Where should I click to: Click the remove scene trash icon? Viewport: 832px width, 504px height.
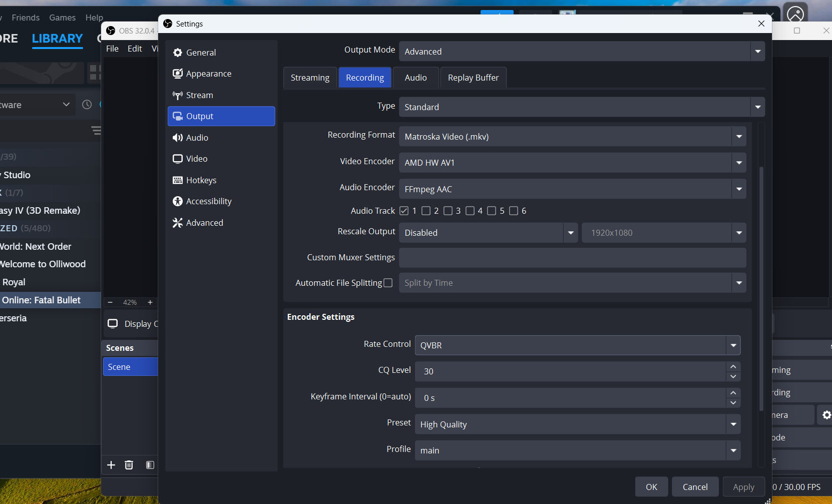129,465
